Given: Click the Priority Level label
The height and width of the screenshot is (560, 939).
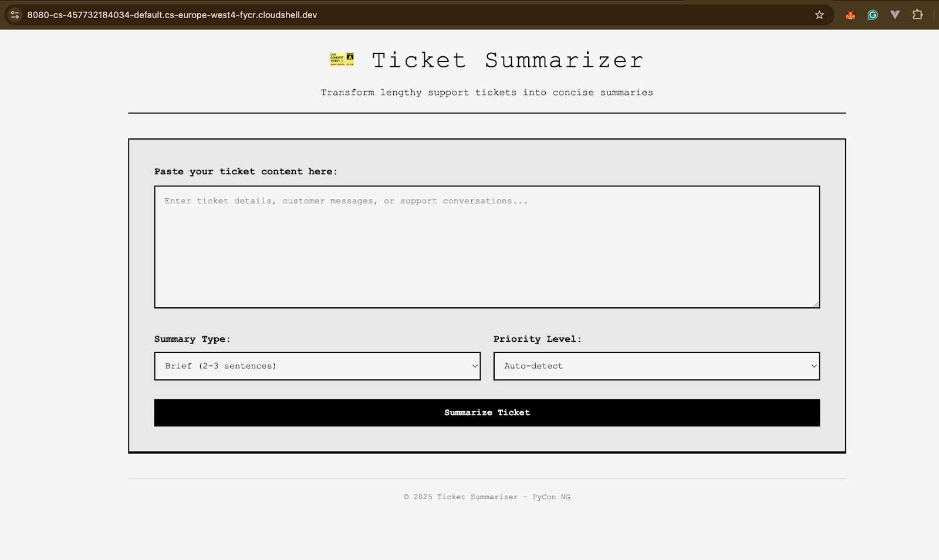Looking at the screenshot, I should click(x=537, y=339).
